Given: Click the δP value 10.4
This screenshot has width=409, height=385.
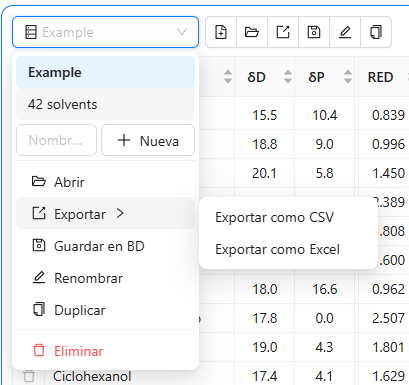Looking at the screenshot, I should [x=325, y=115].
